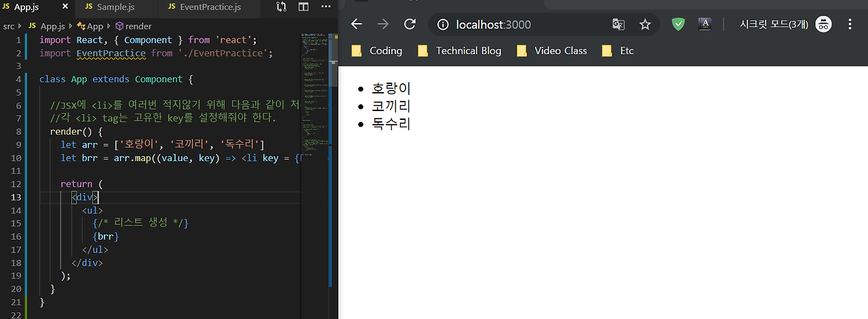Open the green shield extension
The image size is (868, 319).
pyautogui.click(x=679, y=24)
